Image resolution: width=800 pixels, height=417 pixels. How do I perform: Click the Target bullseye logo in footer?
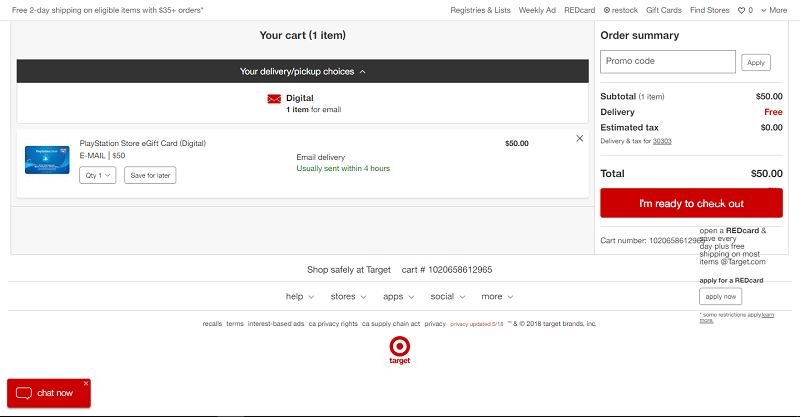click(399, 346)
